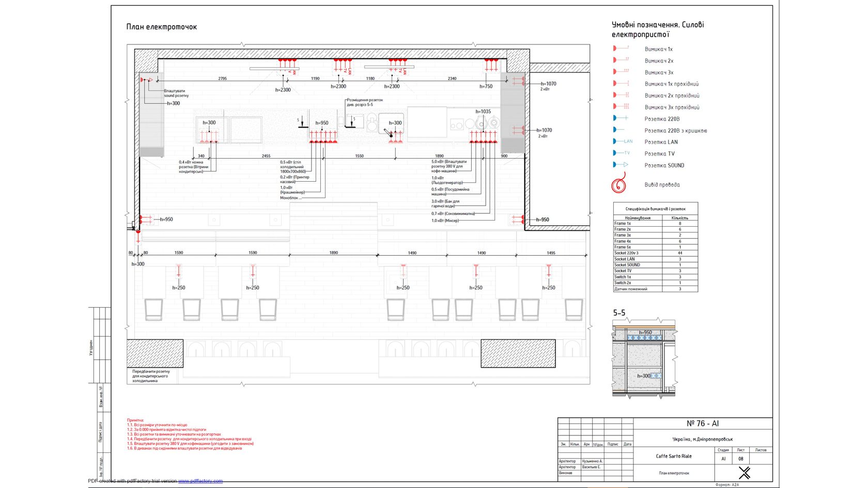Click the 'Socket TV' table row
Screen dimensions: 868x488
coord(656,271)
